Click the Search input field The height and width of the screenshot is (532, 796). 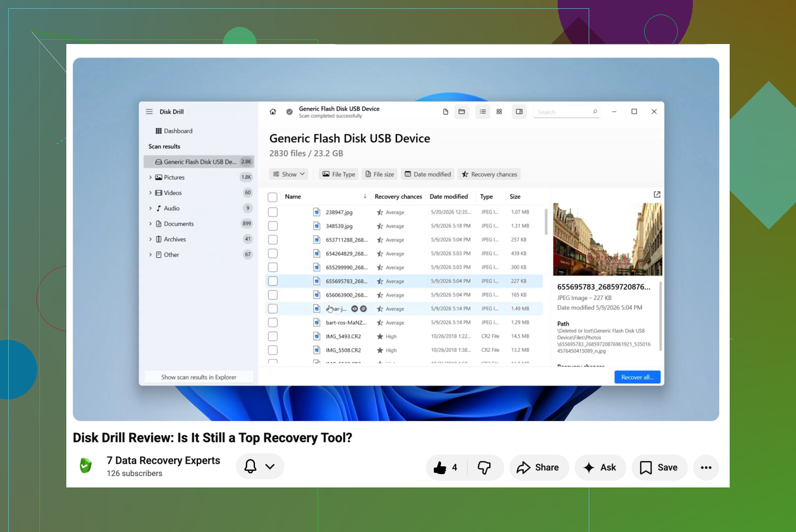[566, 112]
